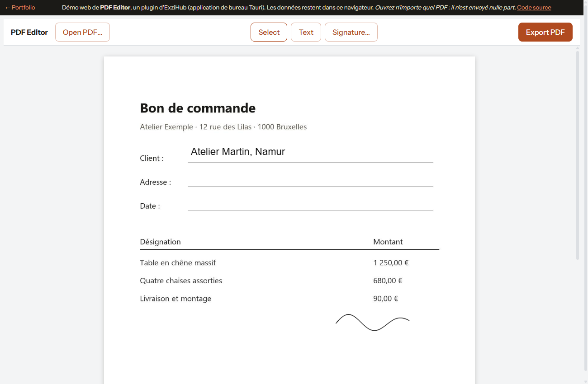Viewport: 588px width, 384px height.
Task: Click the '90,00 €' amount
Action: point(386,299)
